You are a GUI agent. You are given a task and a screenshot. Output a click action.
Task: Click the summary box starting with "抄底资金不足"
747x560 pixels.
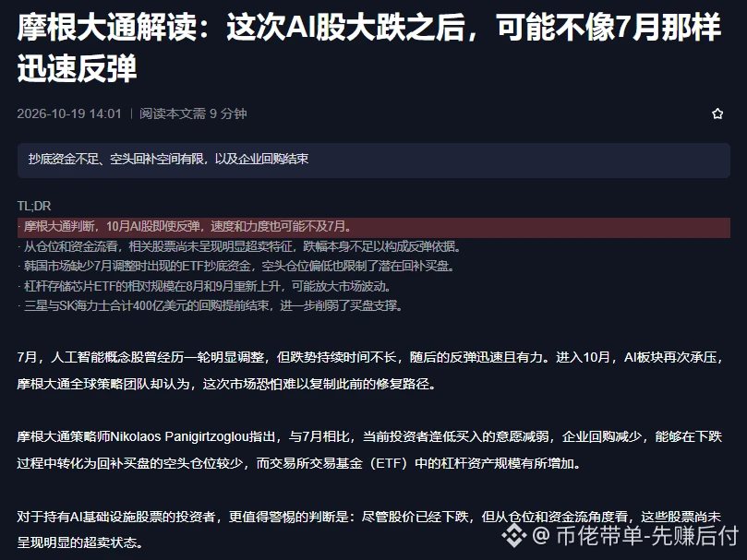[x=373, y=160]
